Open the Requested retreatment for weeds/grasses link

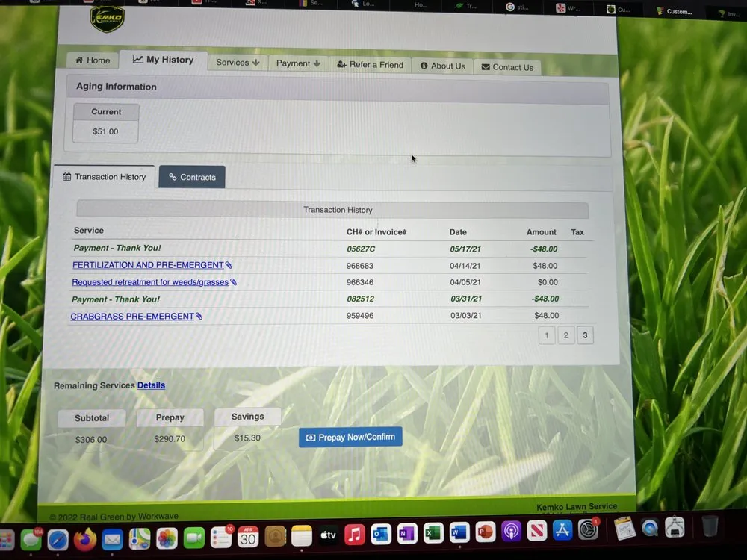(150, 282)
